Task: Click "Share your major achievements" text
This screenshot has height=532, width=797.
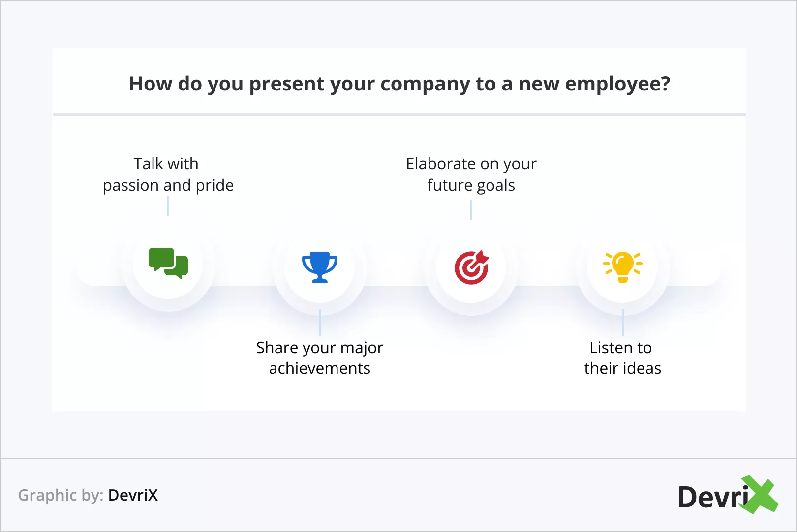Action: 320,357
